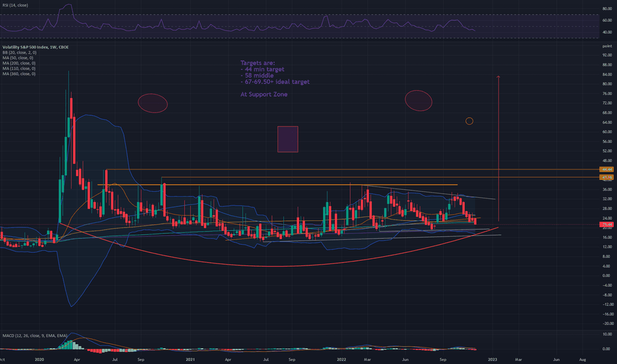Click the Aug label on time axis
Image resolution: width=617 pixels, height=364 pixels.
point(583,359)
